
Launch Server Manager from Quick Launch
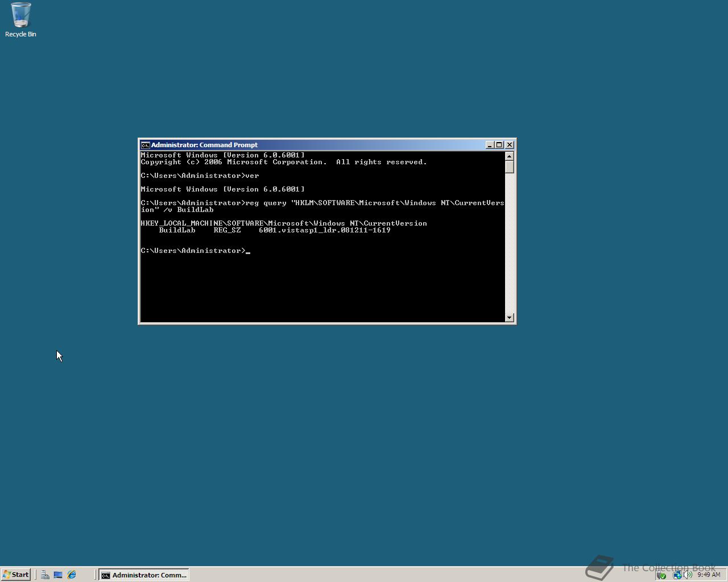coord(45,575)
